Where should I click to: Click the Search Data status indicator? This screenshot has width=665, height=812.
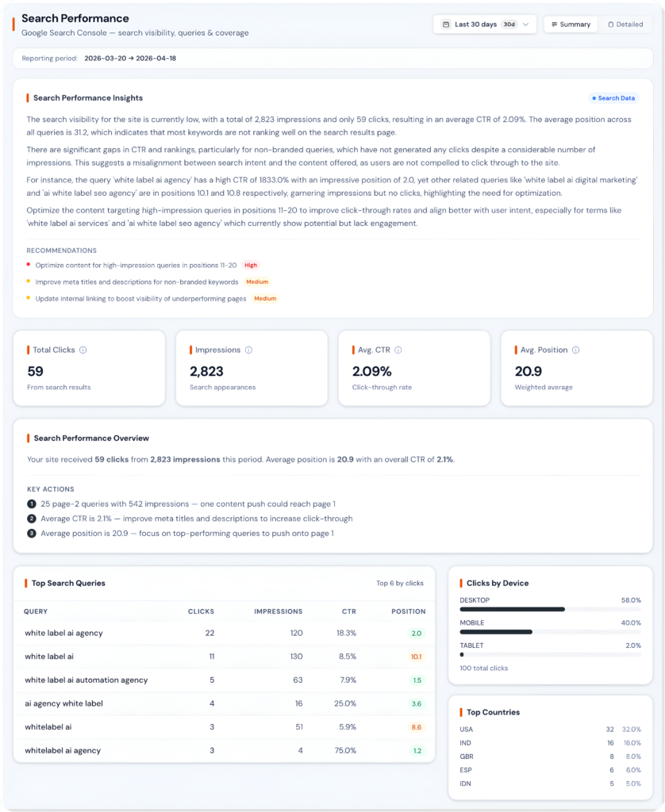point(612,98)
